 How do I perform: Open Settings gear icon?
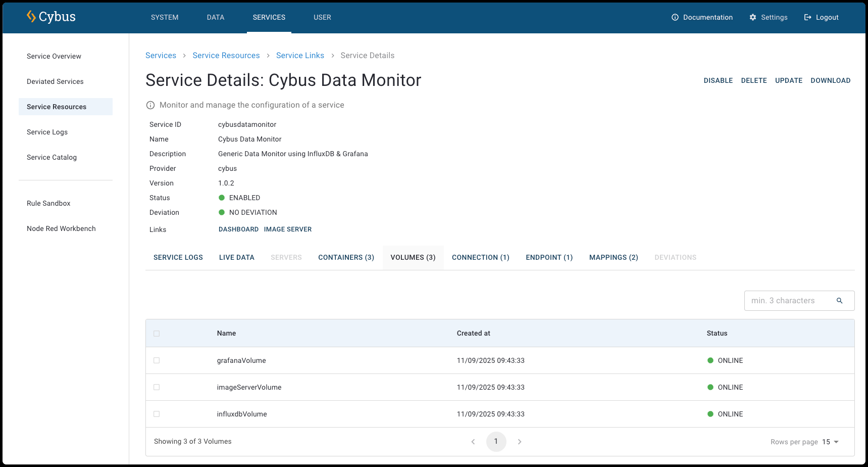pyautogui.click(x=752, y=17)
